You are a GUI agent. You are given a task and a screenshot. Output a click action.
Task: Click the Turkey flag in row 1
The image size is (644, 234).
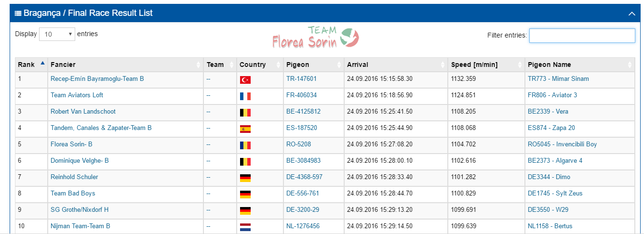click(245, 80)
